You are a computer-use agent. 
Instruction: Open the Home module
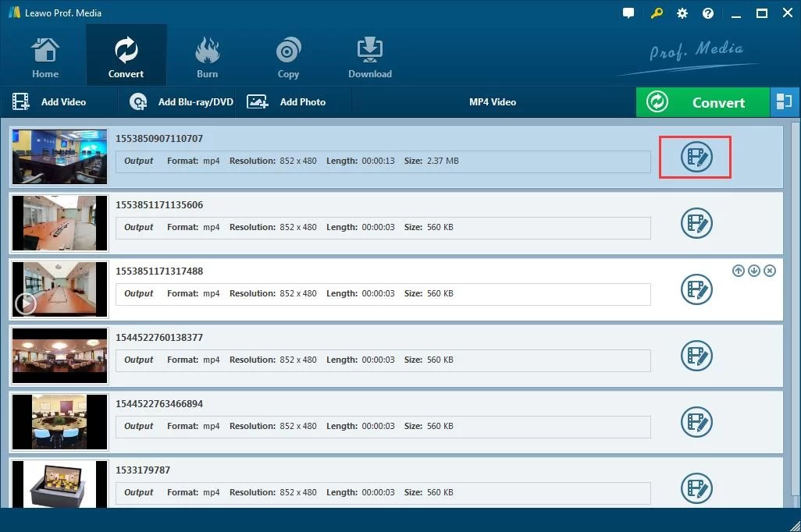tap(45, 58)
